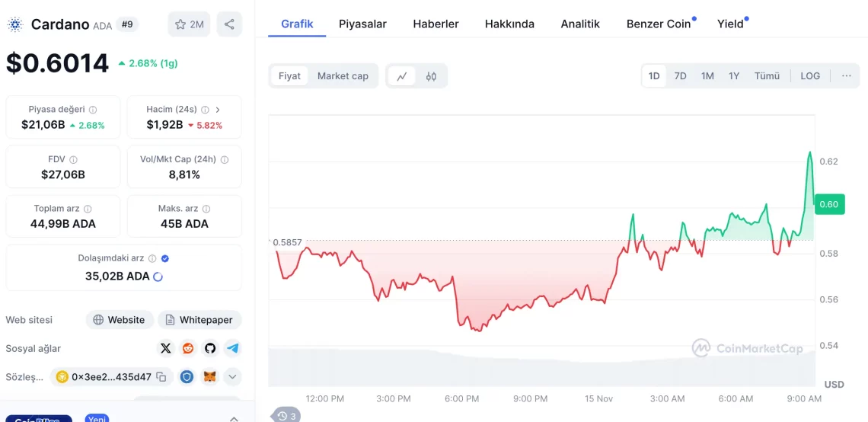This screenshot has height=422, width=868.
Task: Select Tümü time range
Action: point(767,76)
